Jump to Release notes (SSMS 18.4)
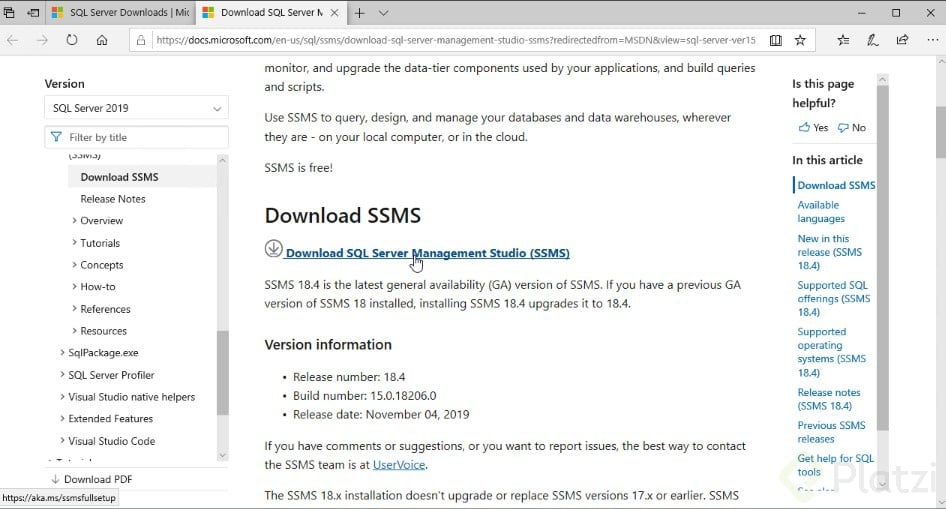 (x=829, y=399)
